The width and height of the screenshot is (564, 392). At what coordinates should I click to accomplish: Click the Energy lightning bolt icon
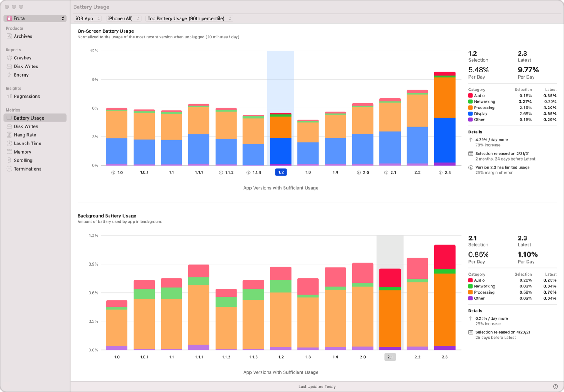click(9, 75)
